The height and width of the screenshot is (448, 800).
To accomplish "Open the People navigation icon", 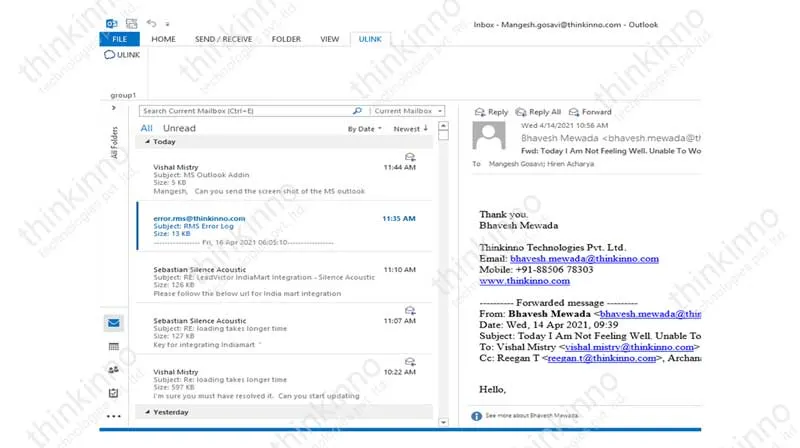I will click(x=114, y=369).
